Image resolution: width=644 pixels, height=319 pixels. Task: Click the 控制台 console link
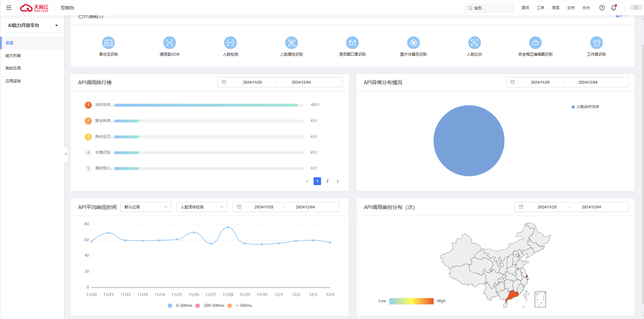67,8
